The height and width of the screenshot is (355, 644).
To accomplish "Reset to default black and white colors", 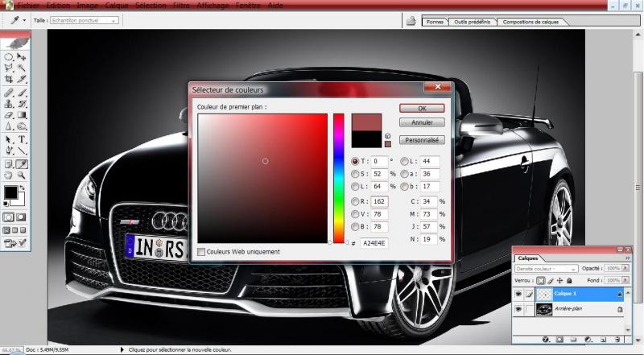I will click(6, 204).
